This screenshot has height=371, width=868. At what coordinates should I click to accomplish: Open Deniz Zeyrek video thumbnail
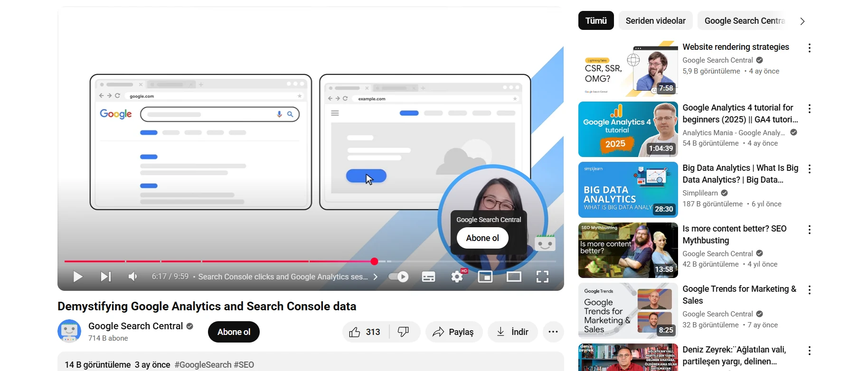(x=628, y=357)
